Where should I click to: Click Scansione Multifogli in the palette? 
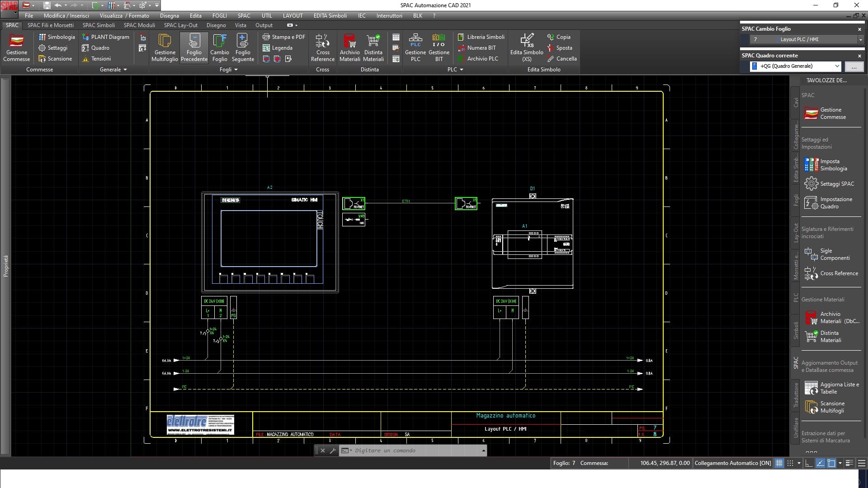click(832, 407)
